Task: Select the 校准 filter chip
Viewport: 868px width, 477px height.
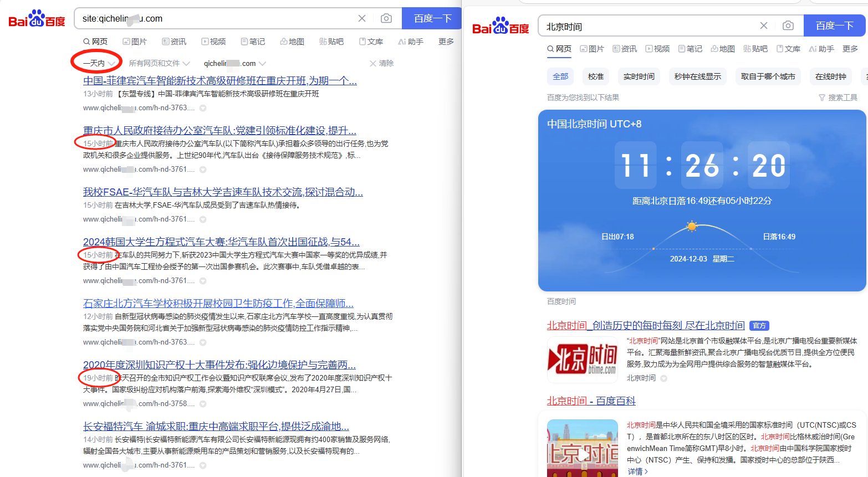Action: pyautogui.click(x=596, y=76)
